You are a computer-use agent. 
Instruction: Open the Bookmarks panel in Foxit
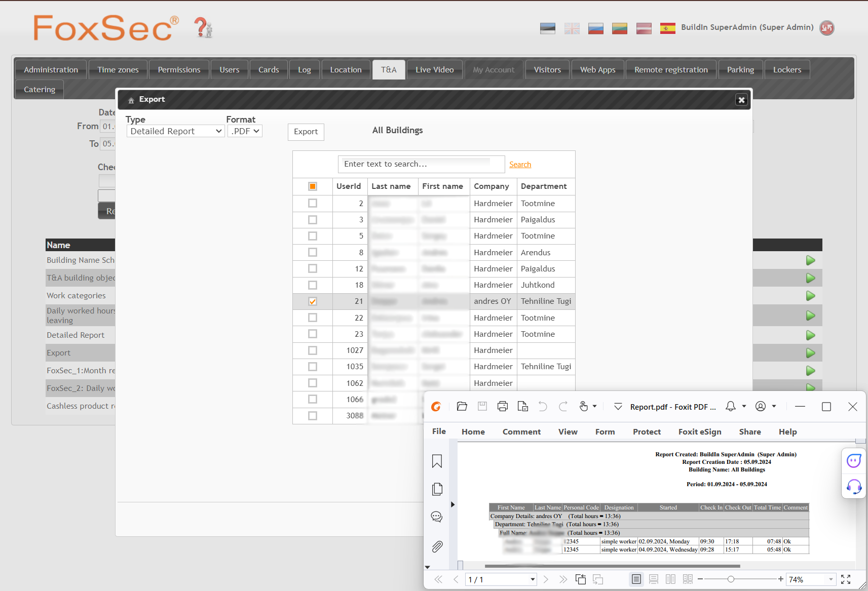coord(437,461)
